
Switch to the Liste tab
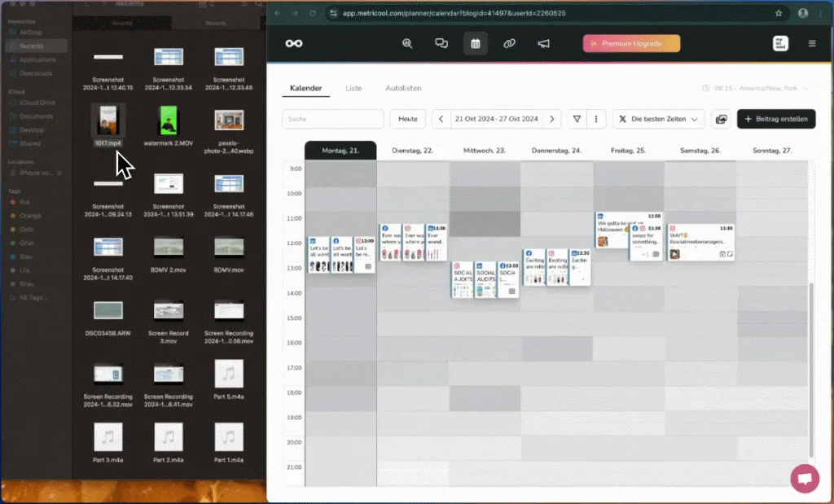point(353,88)
